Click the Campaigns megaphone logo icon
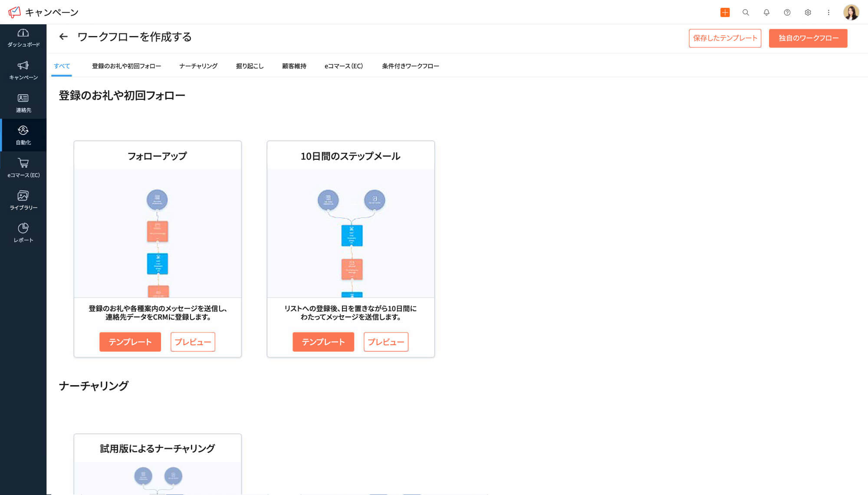 [x=14, y=12]
